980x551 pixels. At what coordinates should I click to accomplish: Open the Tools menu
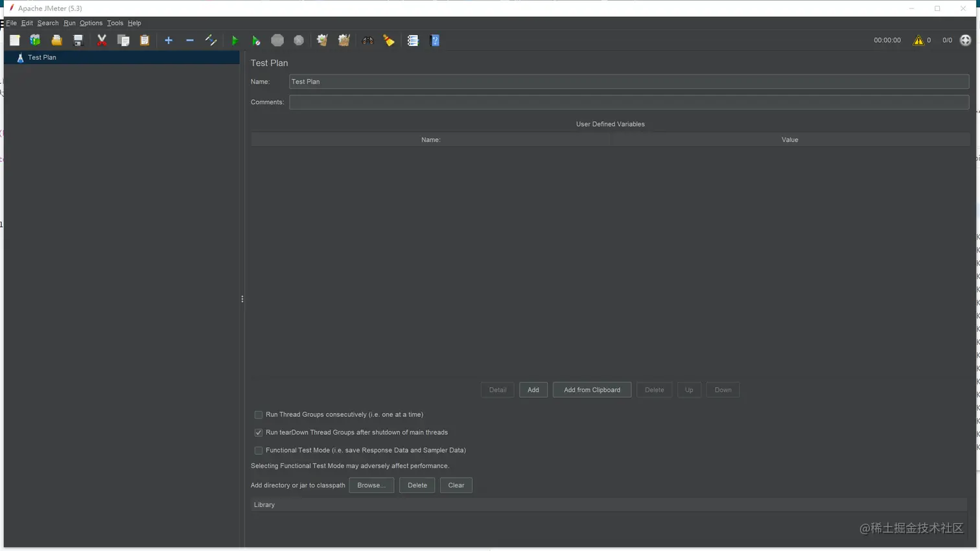[115, 23]
